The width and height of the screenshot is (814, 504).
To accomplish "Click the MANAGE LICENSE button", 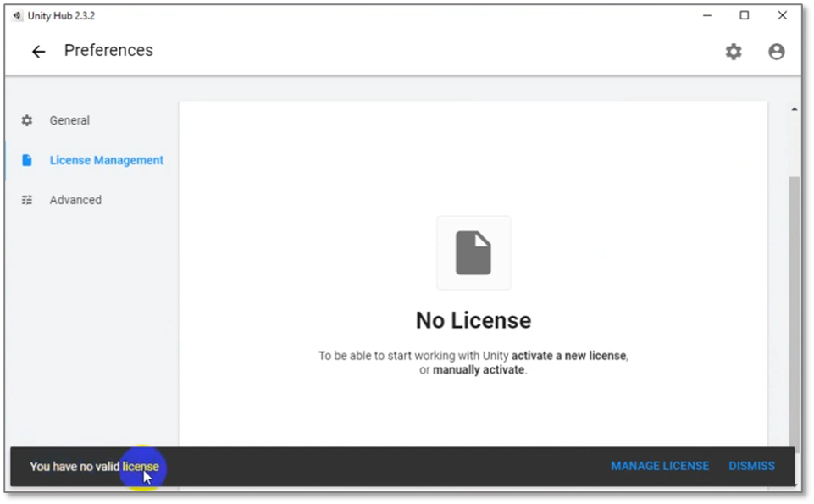I will click(x=660, y=466).
